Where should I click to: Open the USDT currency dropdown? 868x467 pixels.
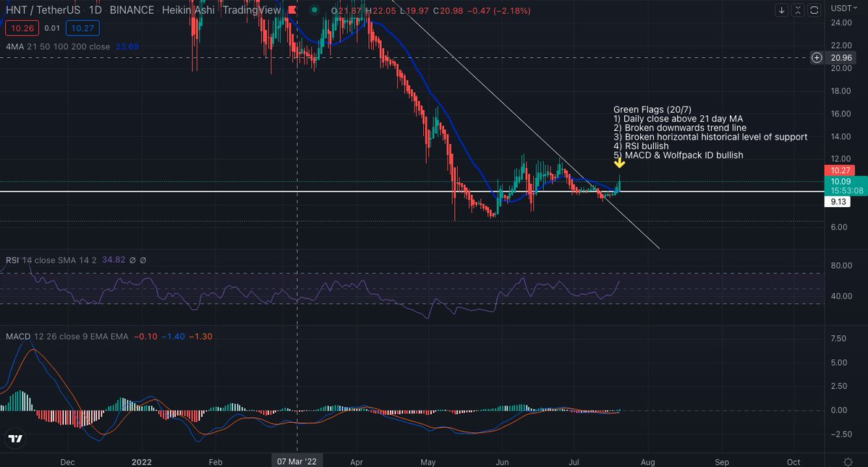pos(843,9)
